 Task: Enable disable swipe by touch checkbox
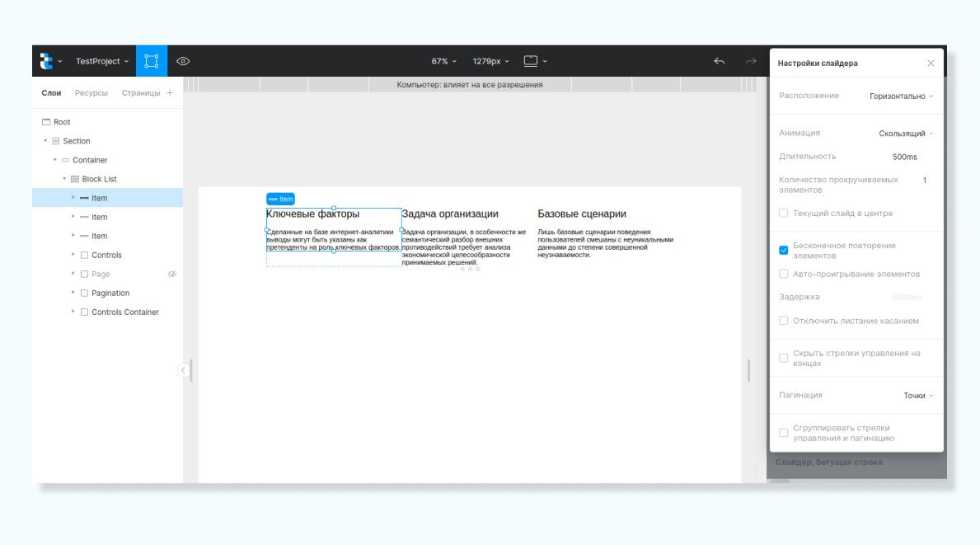(783, 321)
